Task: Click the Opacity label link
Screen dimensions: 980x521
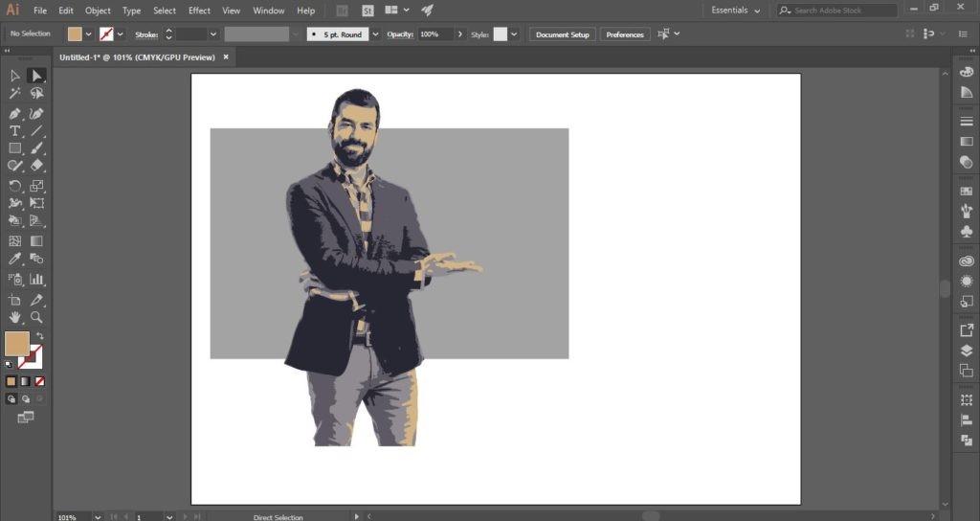Action: 400,34
